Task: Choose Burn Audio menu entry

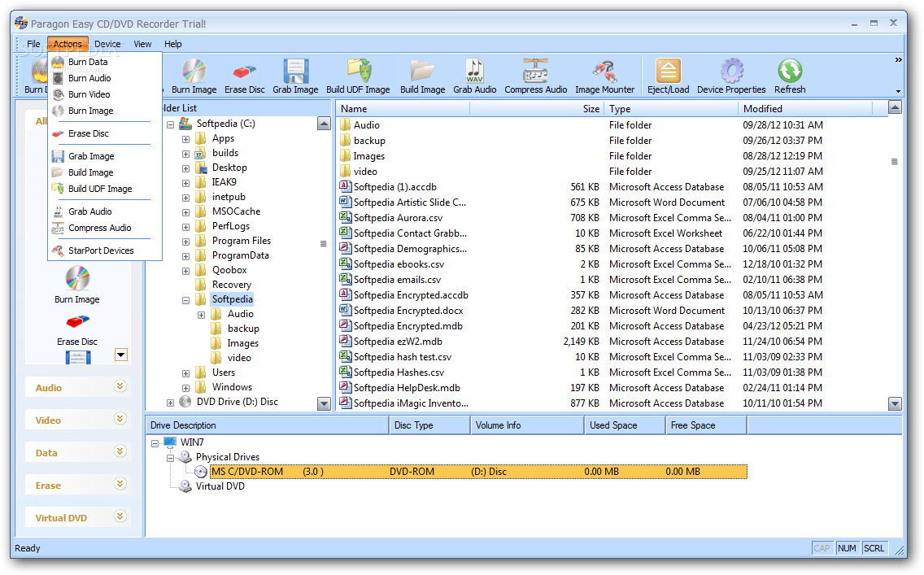Action: tap(89, 78)
